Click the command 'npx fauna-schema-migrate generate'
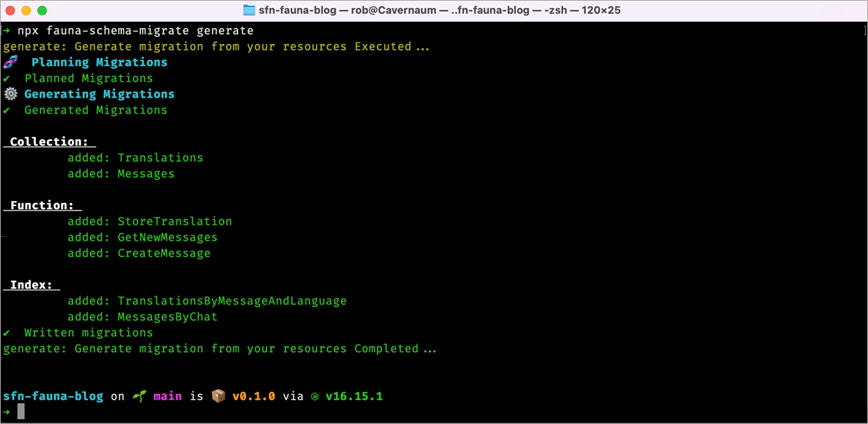Image resolution: width=868 pixels, height=424 pixels. pyautogui.click(x=136, y=30)
